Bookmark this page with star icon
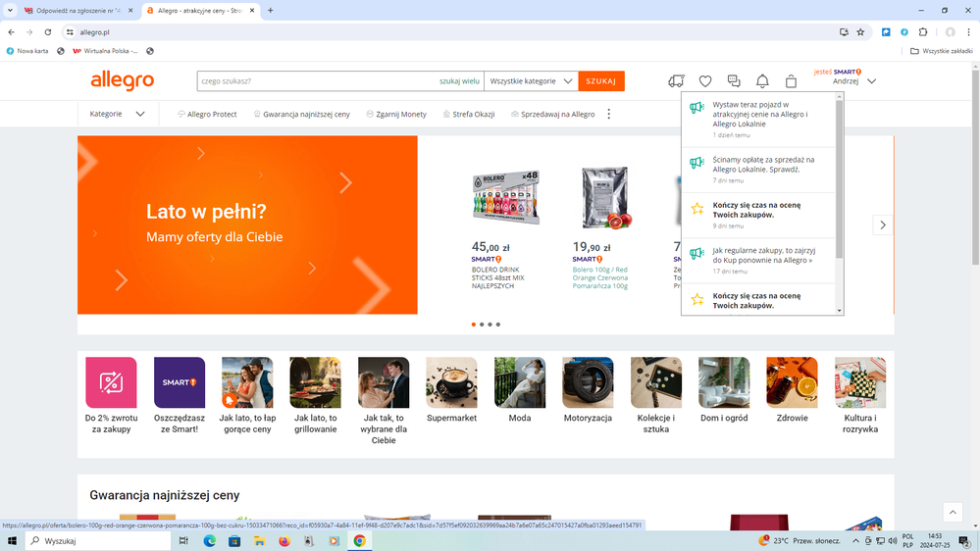 point(860,31)
